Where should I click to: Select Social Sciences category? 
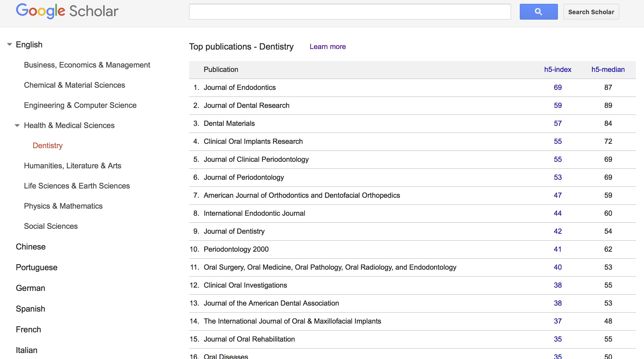point(51,226)
